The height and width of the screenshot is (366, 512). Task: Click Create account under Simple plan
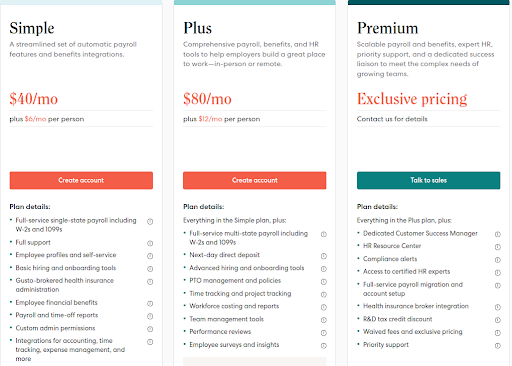click(x=81, y=180)
